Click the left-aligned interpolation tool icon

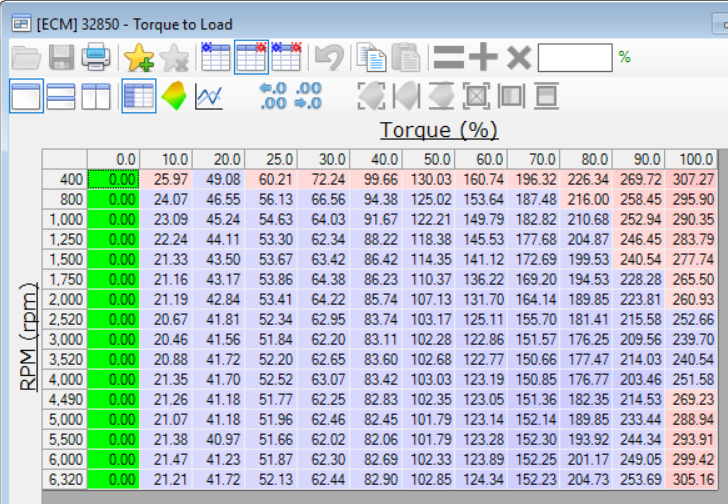406,96
